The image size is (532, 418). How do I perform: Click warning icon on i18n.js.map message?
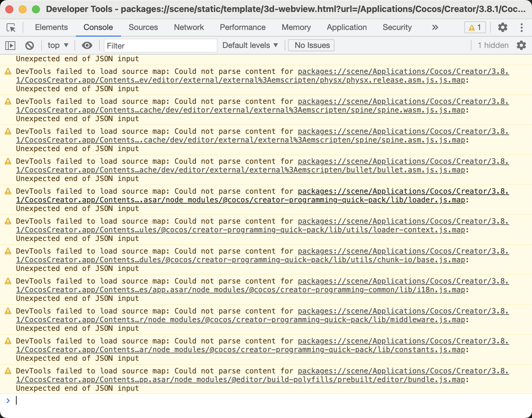click(8, 281)
